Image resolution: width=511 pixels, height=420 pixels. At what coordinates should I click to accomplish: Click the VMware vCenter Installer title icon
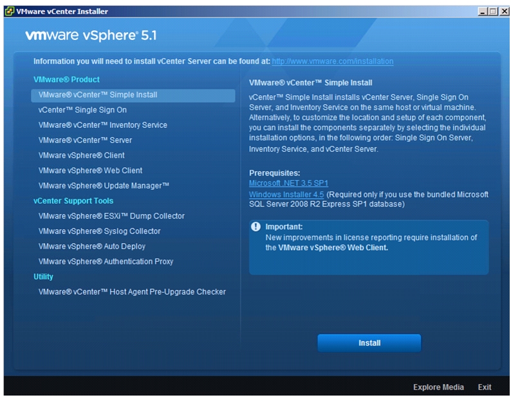(x=10, y=12)
